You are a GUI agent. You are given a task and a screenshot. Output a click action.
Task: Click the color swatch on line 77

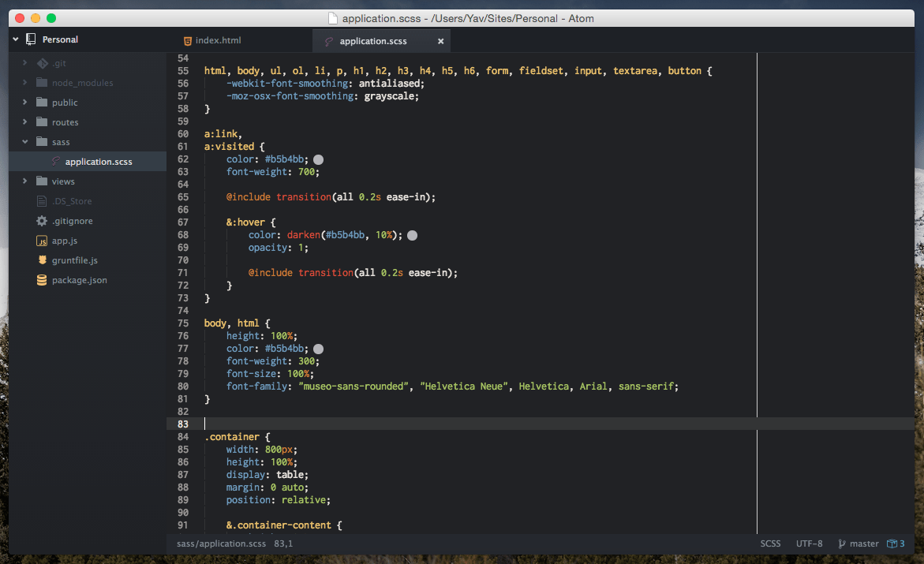pyautogui.click(x=318, y=349)
